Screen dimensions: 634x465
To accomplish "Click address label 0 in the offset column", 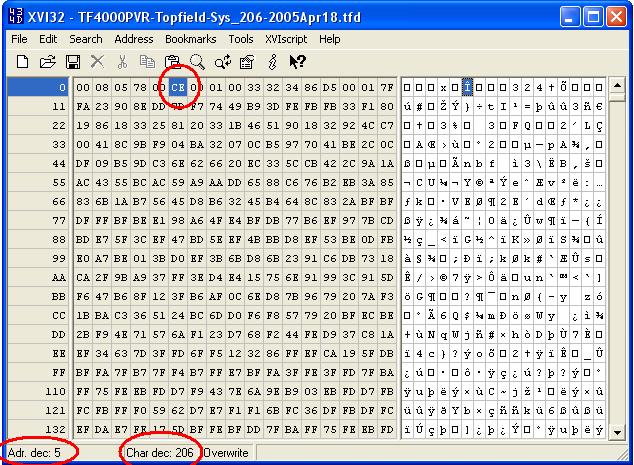I will 38,87.
